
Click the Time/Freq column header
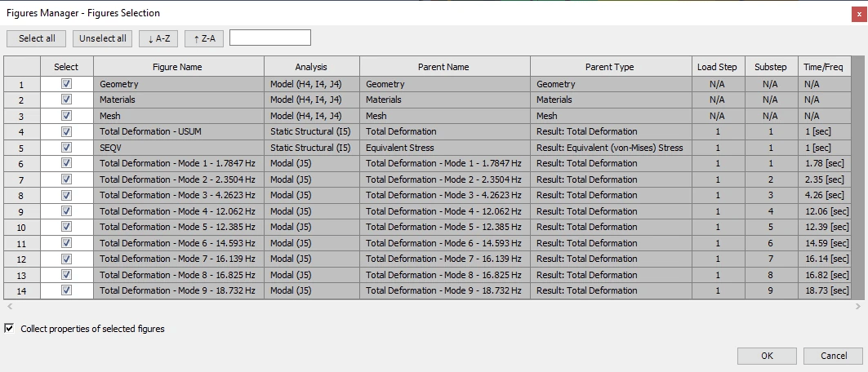(824, 66)
